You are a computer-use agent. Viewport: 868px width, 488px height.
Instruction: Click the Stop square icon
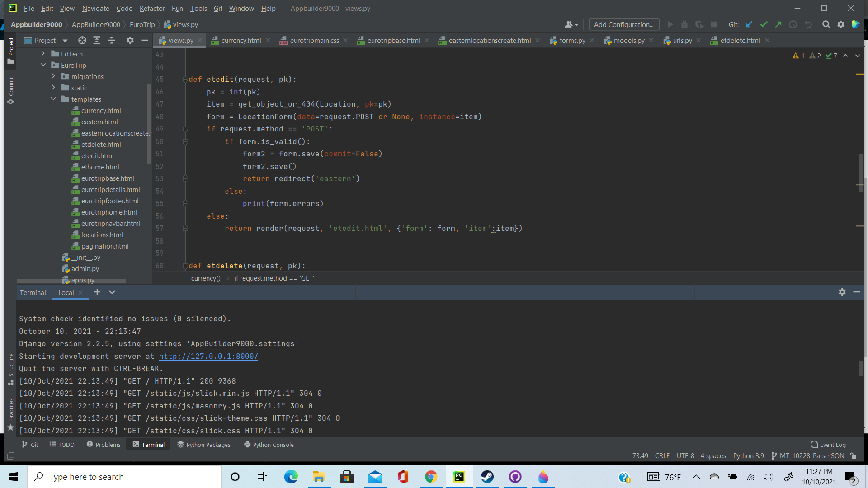click(x=714, y=25)
